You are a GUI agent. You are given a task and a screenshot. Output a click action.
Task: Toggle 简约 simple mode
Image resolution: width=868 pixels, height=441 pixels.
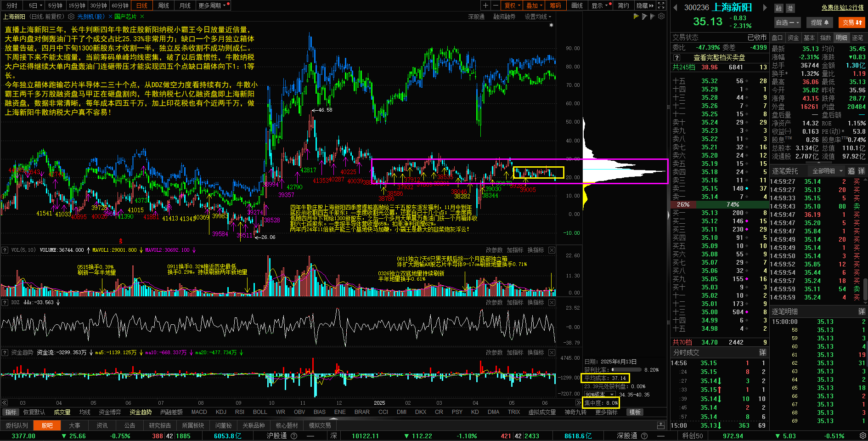coord(623,6)
